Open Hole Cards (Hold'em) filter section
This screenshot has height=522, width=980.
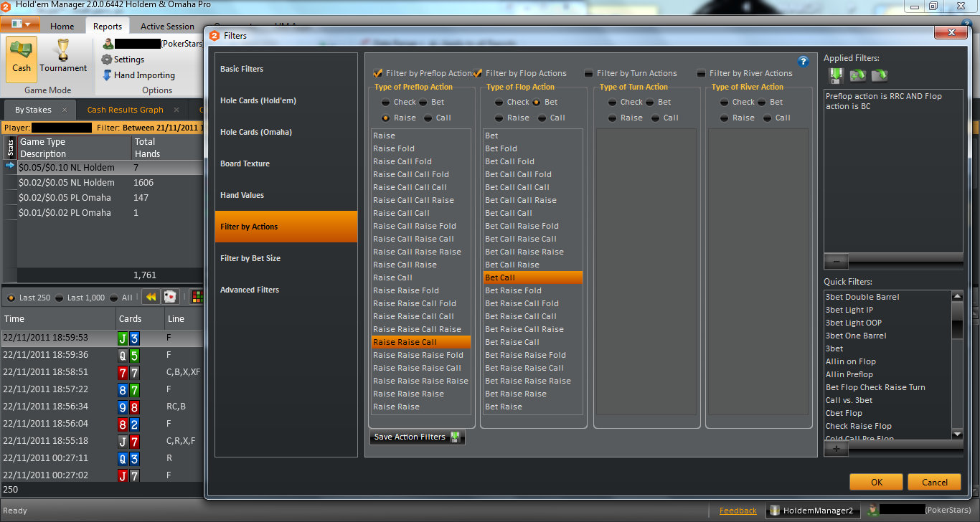click(286, 100)
